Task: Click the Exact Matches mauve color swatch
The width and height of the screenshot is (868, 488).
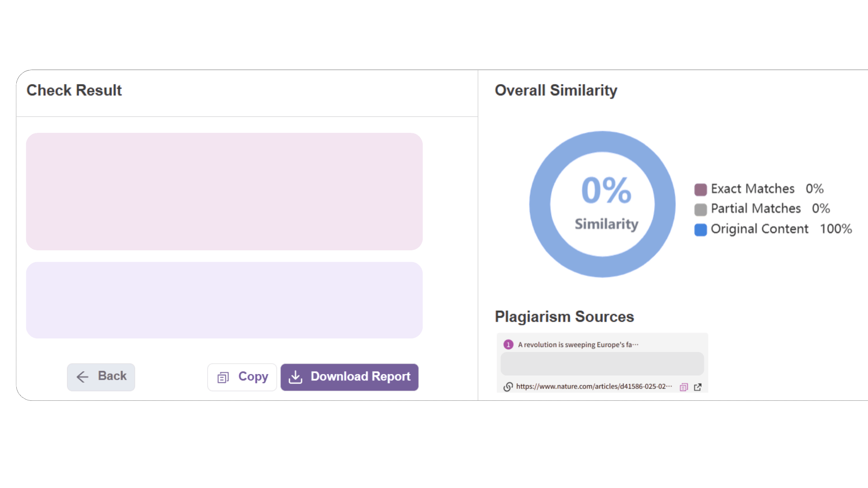Action: tap(700, 189)
